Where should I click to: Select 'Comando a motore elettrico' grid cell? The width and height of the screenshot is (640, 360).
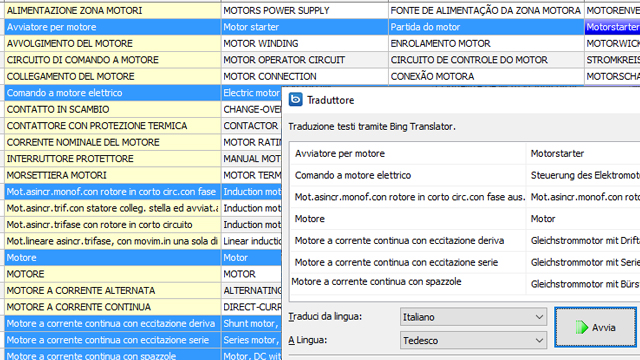pyautogui.click(x=113, y=93)
